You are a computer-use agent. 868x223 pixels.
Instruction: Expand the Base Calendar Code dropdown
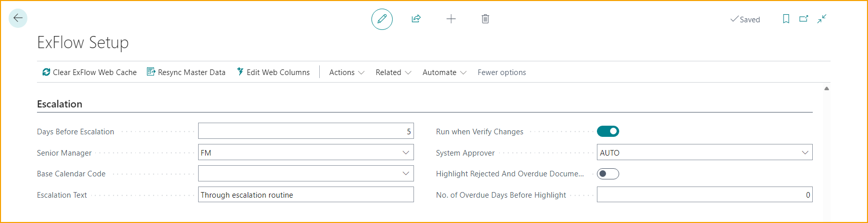[x=406, y=173]
